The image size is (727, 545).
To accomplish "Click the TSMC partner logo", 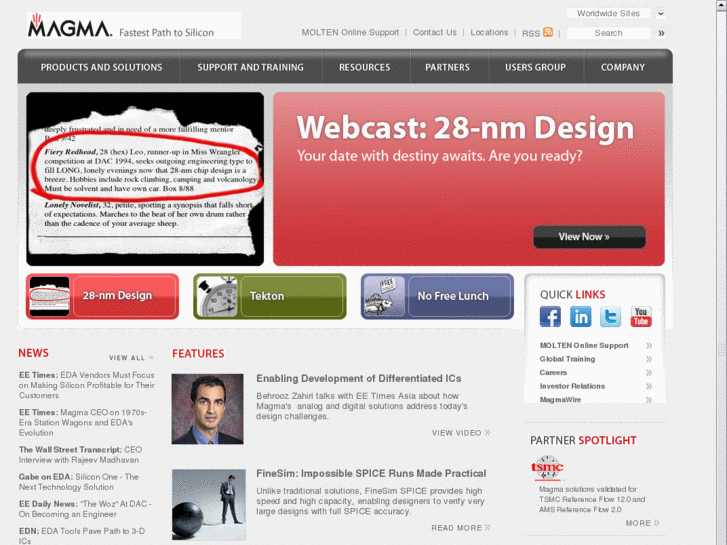I will (x=547, y=468).
